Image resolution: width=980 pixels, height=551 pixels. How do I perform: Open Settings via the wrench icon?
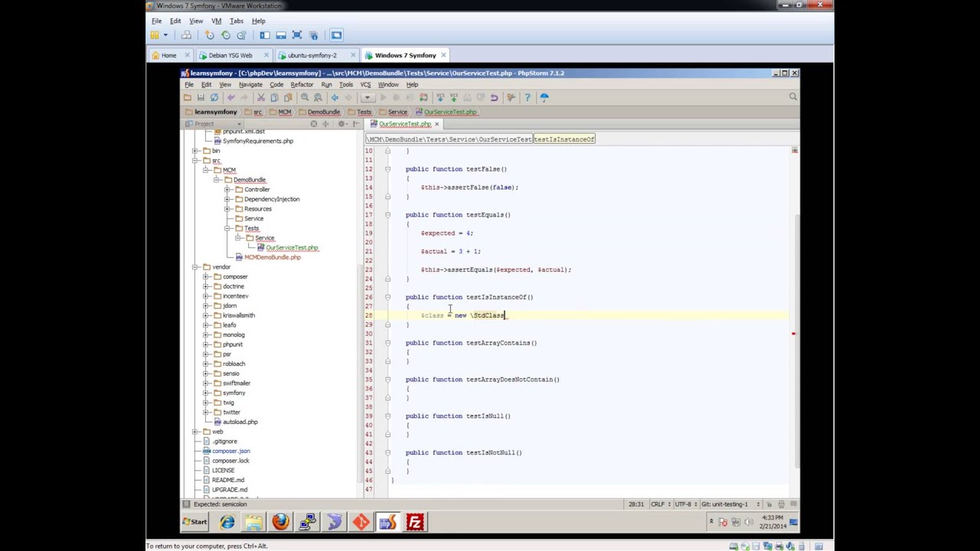511,97
